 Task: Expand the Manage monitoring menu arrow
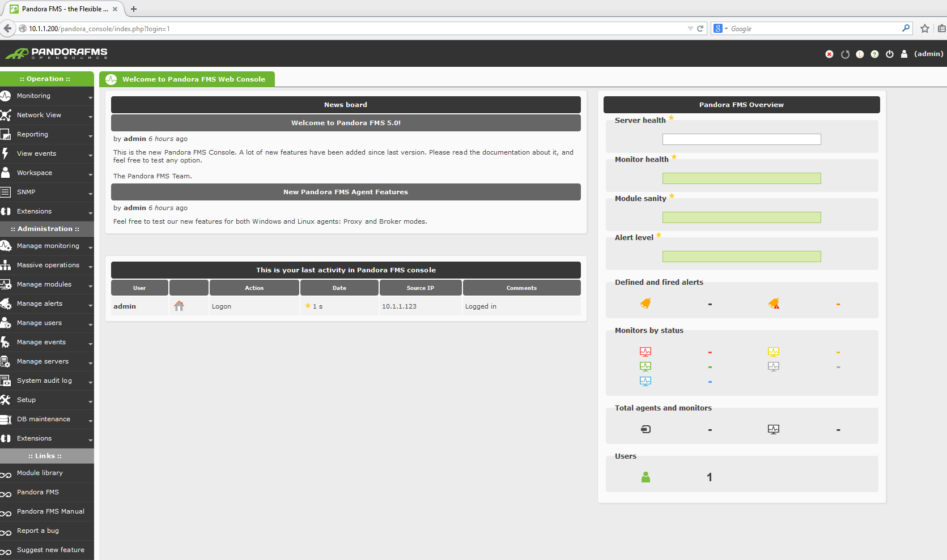click(90, 248)
